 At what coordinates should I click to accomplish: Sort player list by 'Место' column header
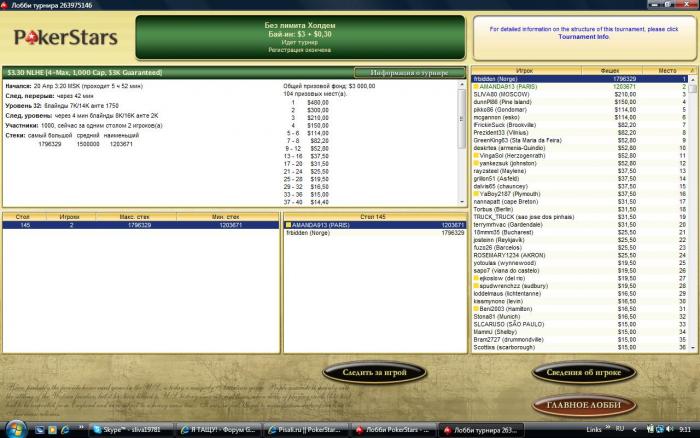click(667, 71)
